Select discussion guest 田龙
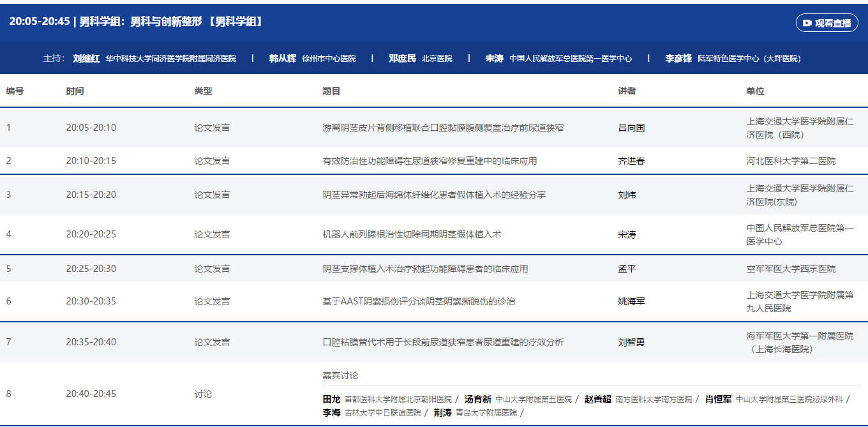 point(331,399)
